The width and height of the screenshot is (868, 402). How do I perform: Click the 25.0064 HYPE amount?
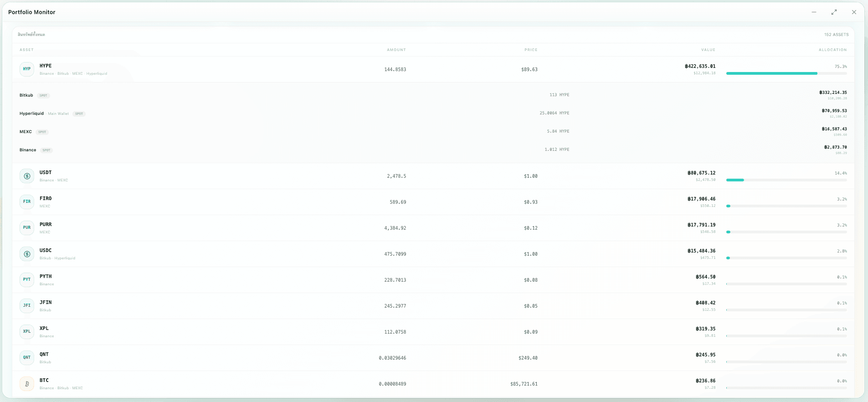click(555, 113)
